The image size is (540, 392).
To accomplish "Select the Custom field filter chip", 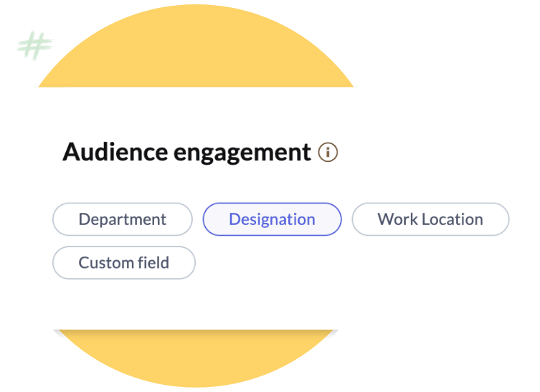I will (124, 262).
